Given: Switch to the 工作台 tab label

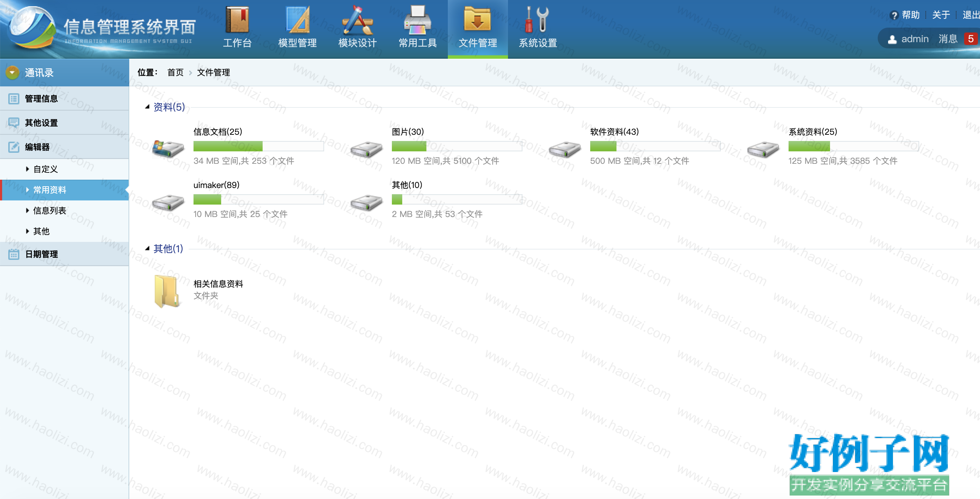Looking at the screenshot, I should 237,43.
